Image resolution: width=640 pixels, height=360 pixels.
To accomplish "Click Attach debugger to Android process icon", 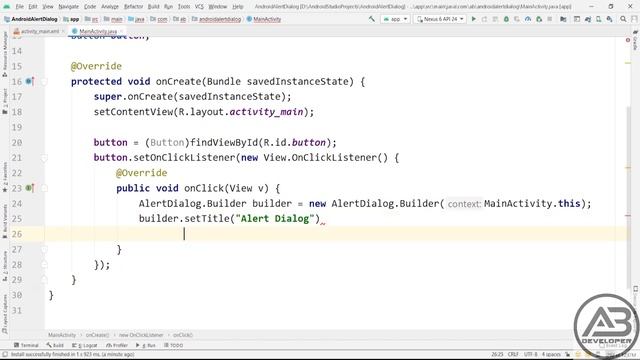I will pyautogui.click(x=539, y=19).
